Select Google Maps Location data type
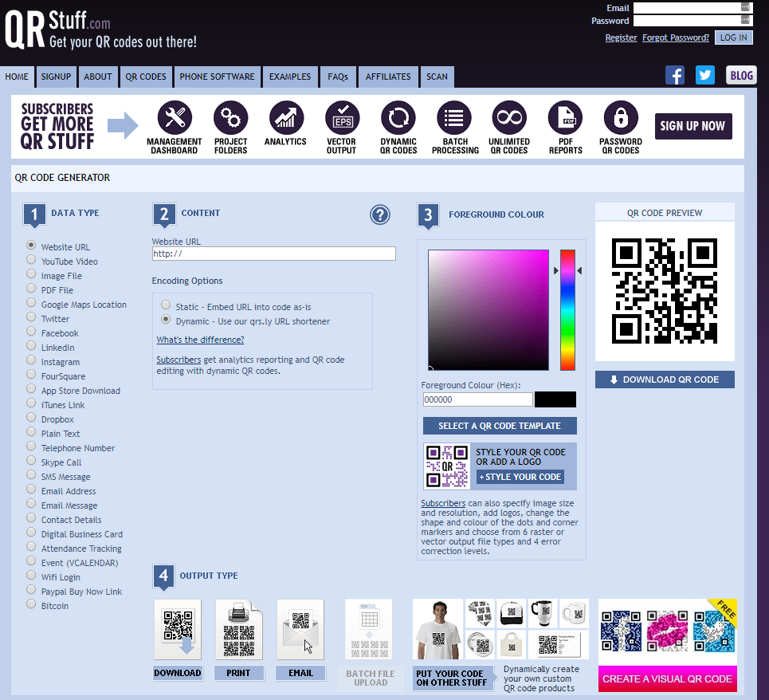769x700 pixels. tap(31, 302)
